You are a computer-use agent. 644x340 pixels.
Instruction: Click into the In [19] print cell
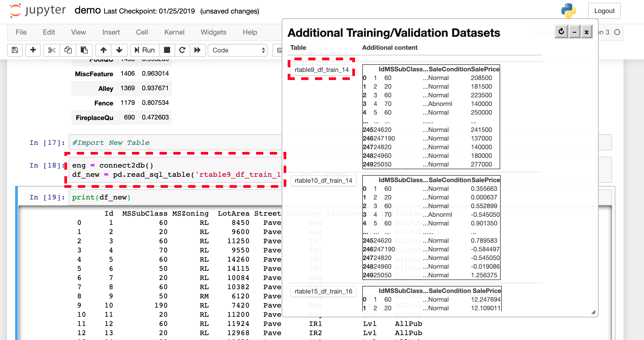(x=175, y=197)
